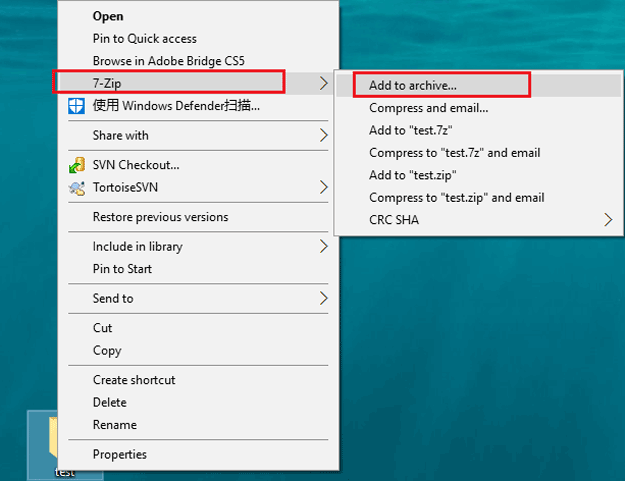
Task: Choose Add to "test.7z"
Action: click(x=479, y=130)
